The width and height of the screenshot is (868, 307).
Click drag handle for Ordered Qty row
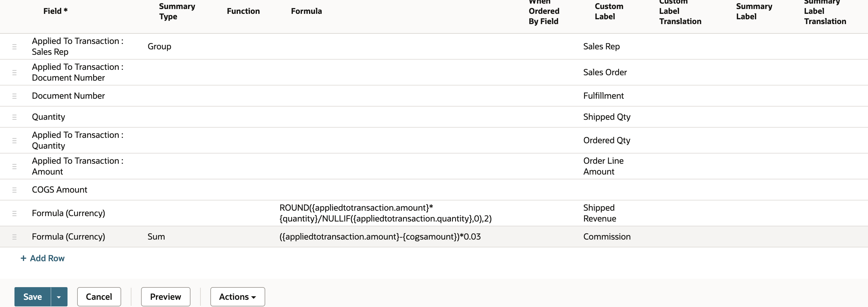(x=14, y=140)
